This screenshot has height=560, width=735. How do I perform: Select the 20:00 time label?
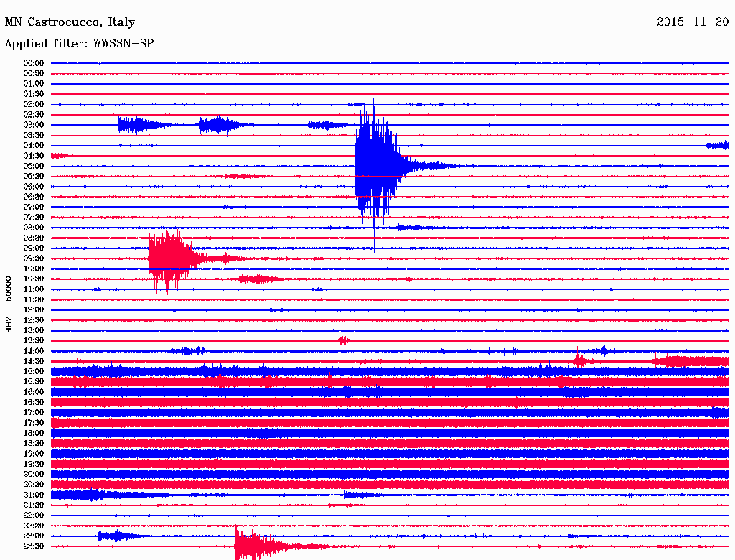point(34,475)
